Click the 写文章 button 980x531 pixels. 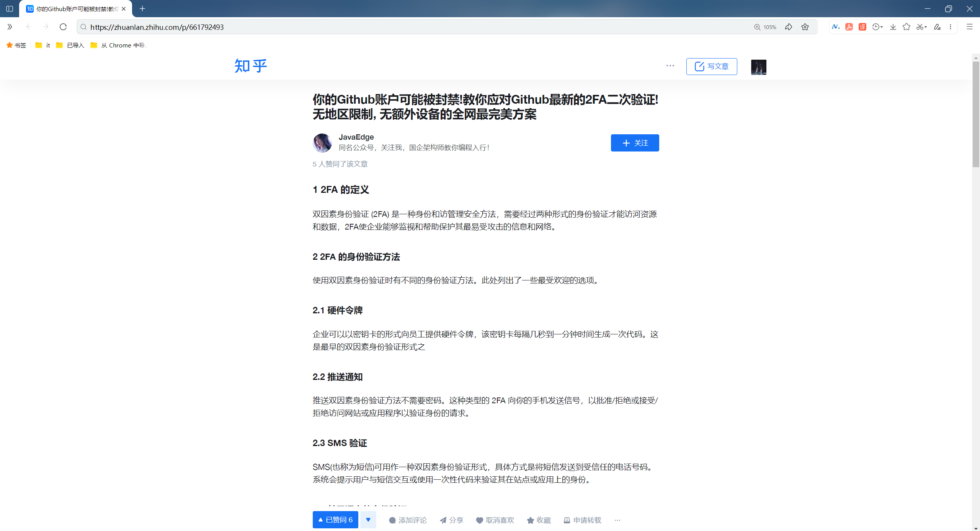[712, 67]
